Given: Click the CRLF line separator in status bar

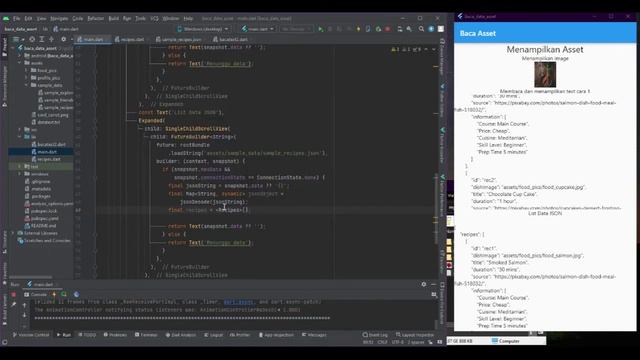Looking at the screenshot, I should (x=382, y=342).
